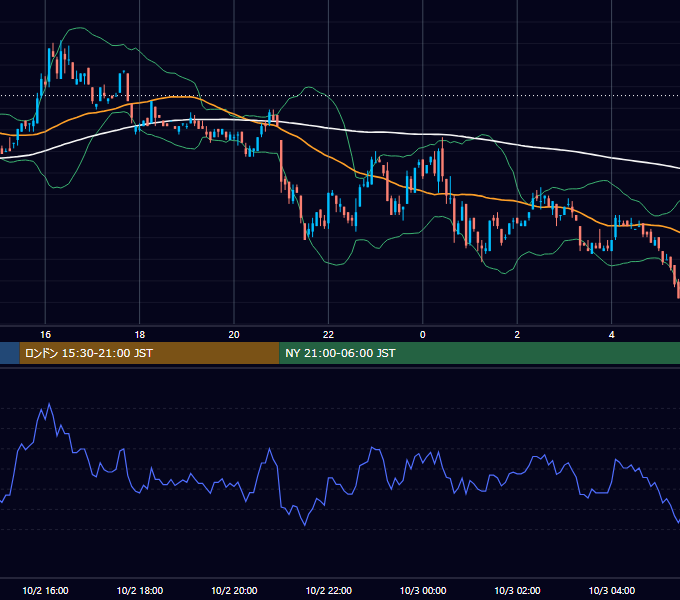Click the 10/2 20:00 date label
Screen dimensions: 680x600
[234, 590]
